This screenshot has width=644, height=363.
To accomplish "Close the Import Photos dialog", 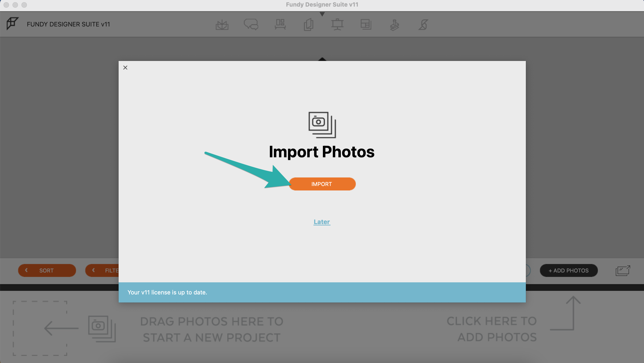I will pyautogui.click(x=125, y=68).
